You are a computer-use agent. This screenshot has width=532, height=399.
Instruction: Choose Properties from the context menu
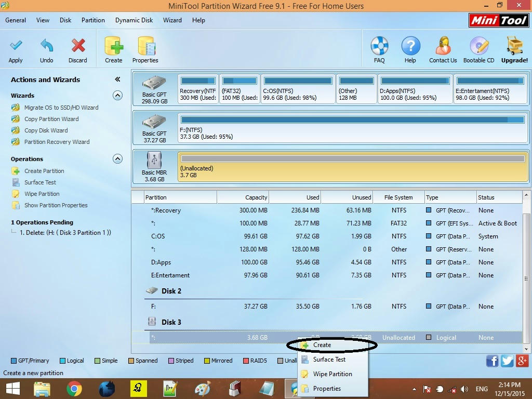[x=332, y=389]
